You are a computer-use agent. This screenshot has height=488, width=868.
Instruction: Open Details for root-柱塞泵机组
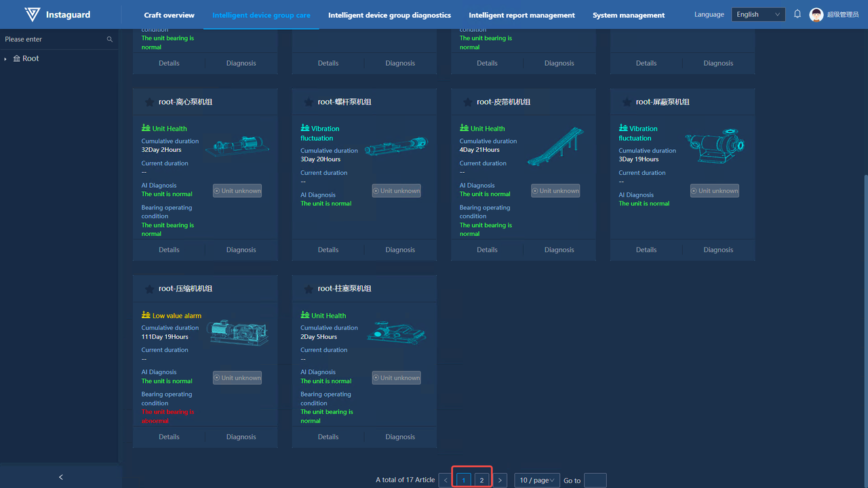(x=328, y=436)
